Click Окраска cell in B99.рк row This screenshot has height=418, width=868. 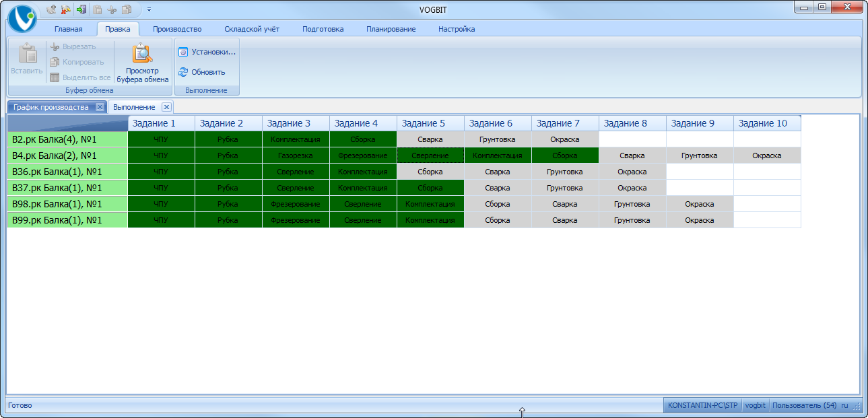(700, 220)
